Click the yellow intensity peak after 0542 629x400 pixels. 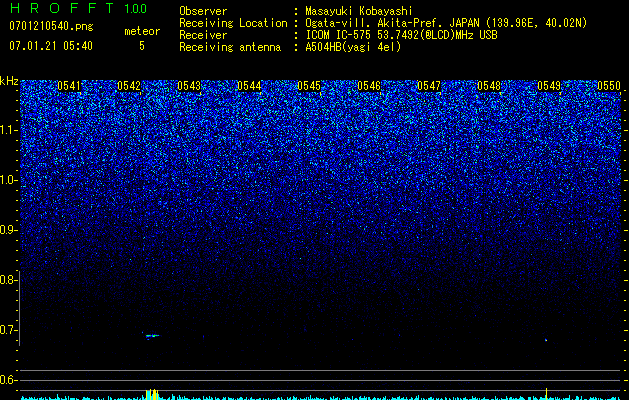point(152,394)
